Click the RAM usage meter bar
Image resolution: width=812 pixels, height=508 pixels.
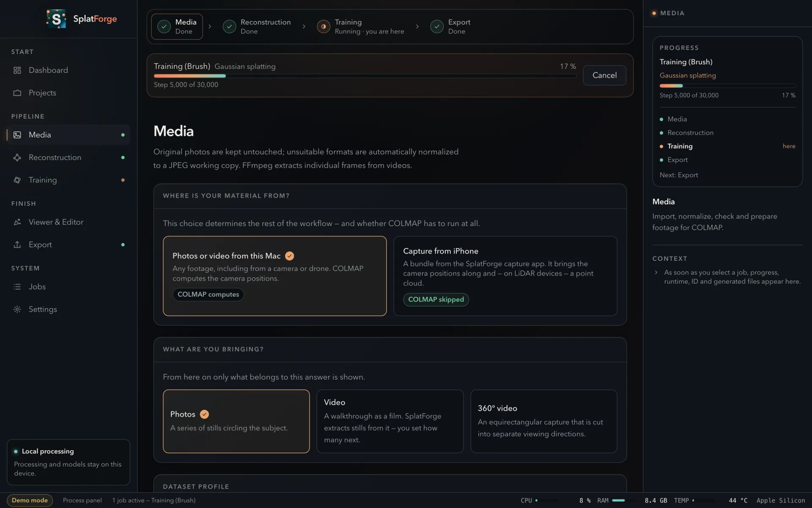(x=623, y=500)
